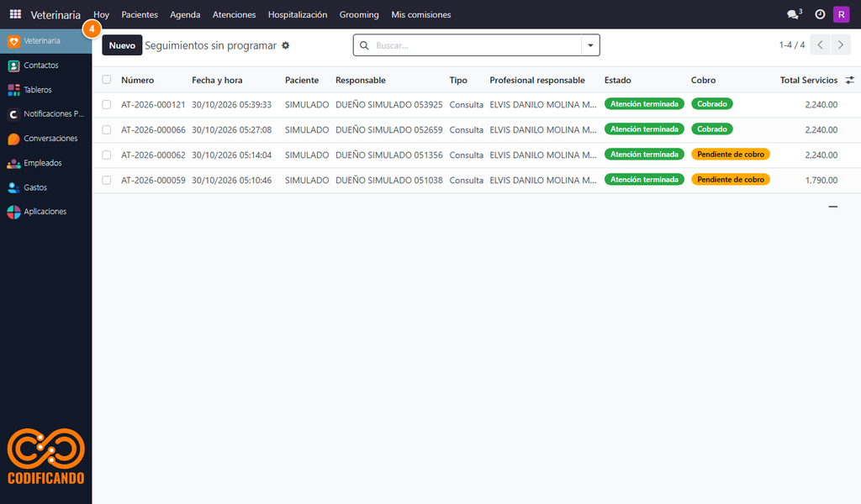Select row AT-2026-000121 checkbox

pos(107,104)
